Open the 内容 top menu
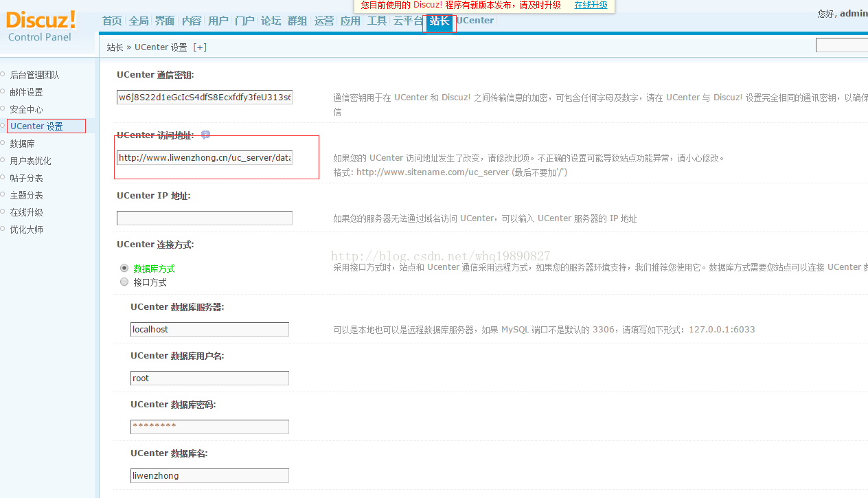868x498 pixels. [192, 21]
